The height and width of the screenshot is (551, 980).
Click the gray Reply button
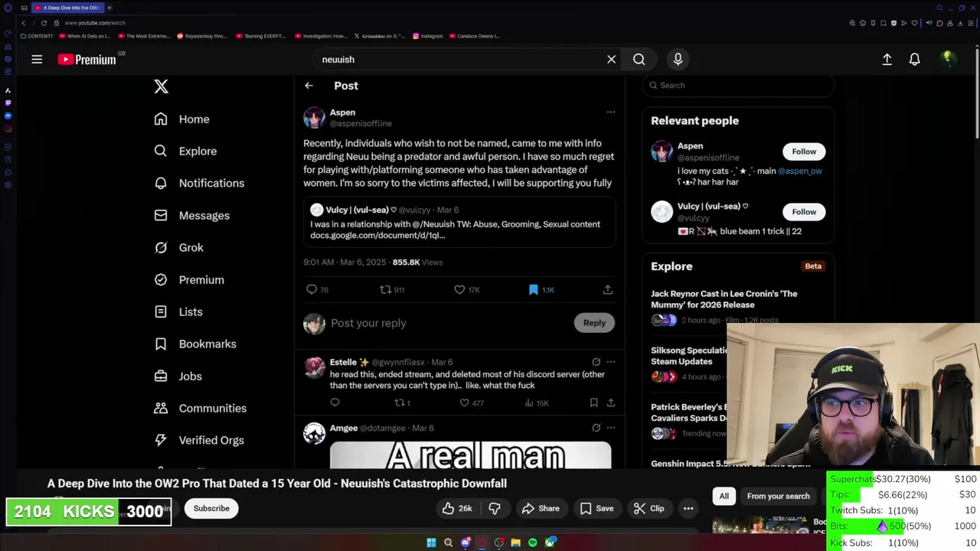point(594,322)
